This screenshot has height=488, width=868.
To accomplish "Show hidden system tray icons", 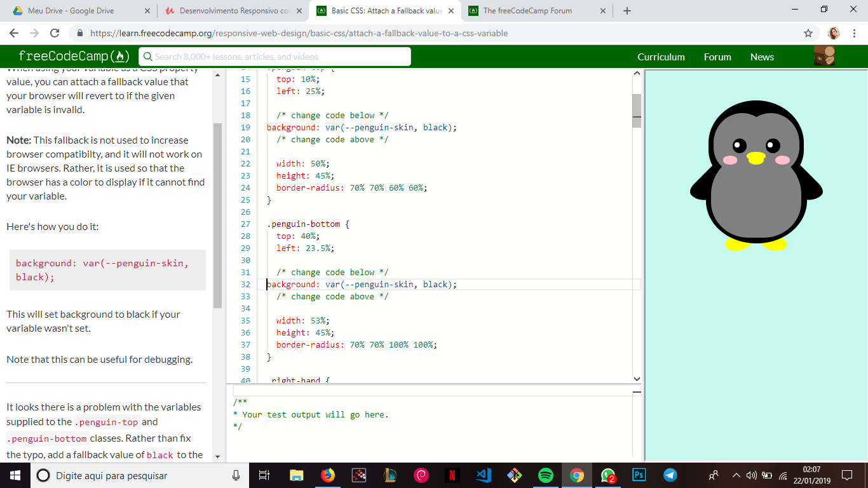I will click(736, 475).
